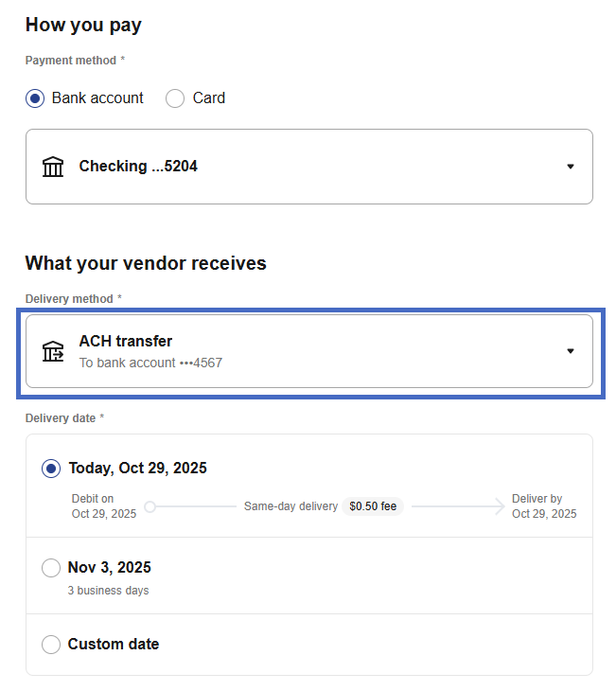The height and width of the screenshot is (691, 616).
Task: Click the ACH transfer bank icon
Action: (x=53, y=351)
